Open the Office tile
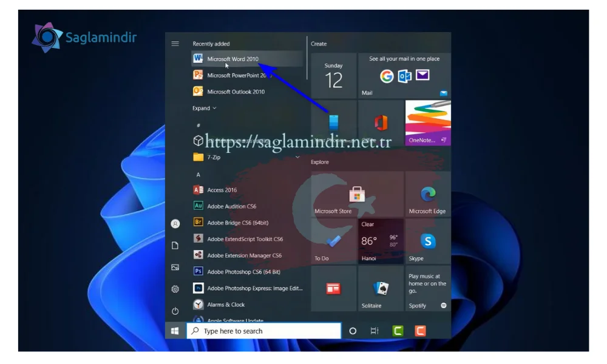The width and height of the screenshot is (607, 364). (381, 123)
